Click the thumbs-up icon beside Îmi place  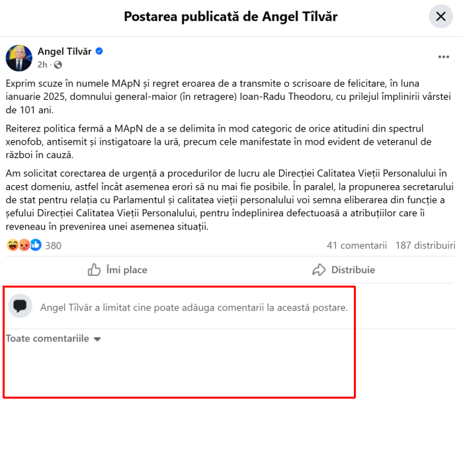click(94, 270)
